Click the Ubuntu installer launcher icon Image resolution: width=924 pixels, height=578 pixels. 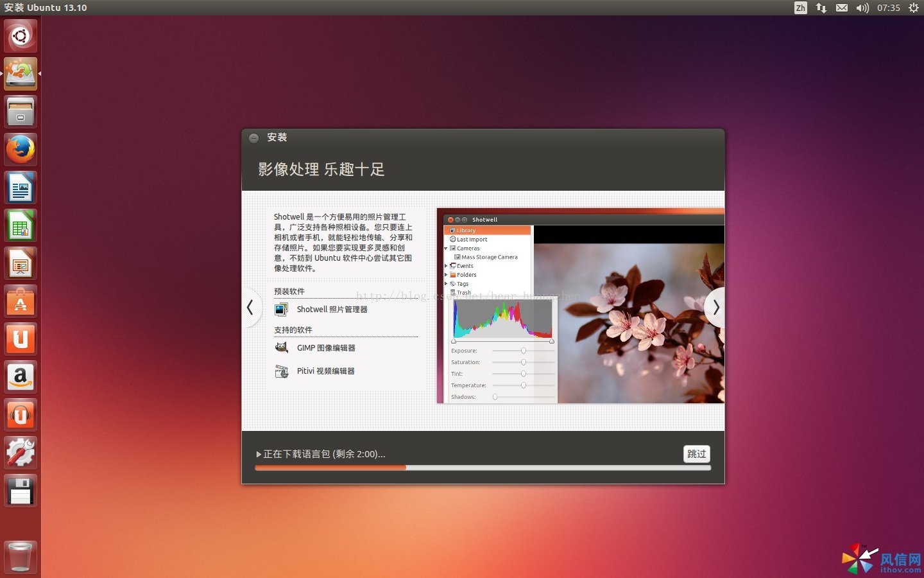click(21, 74)
